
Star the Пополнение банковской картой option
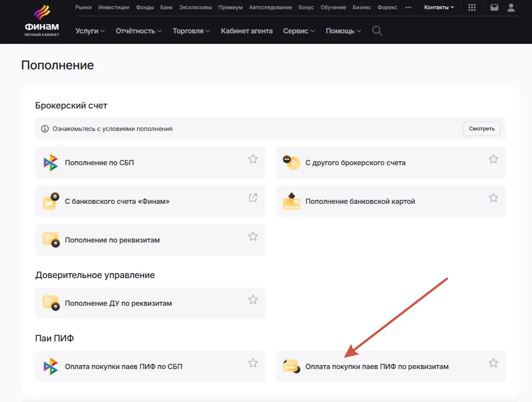click(493, 198)
